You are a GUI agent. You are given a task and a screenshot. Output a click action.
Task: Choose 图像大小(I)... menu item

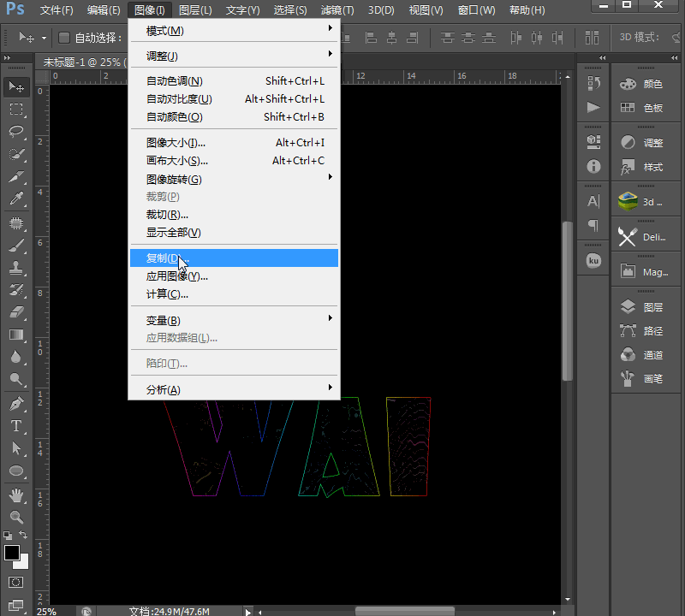click(x=234, y=142)
